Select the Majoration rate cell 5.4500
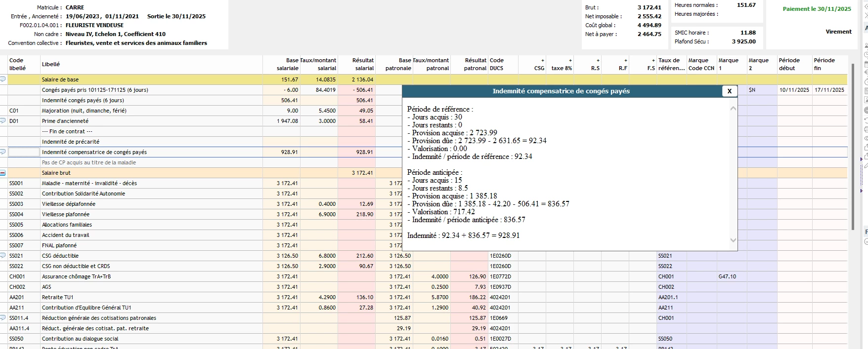Image resolution: width=868 pixels, height=349 pixels. click(x=327, y=111)
